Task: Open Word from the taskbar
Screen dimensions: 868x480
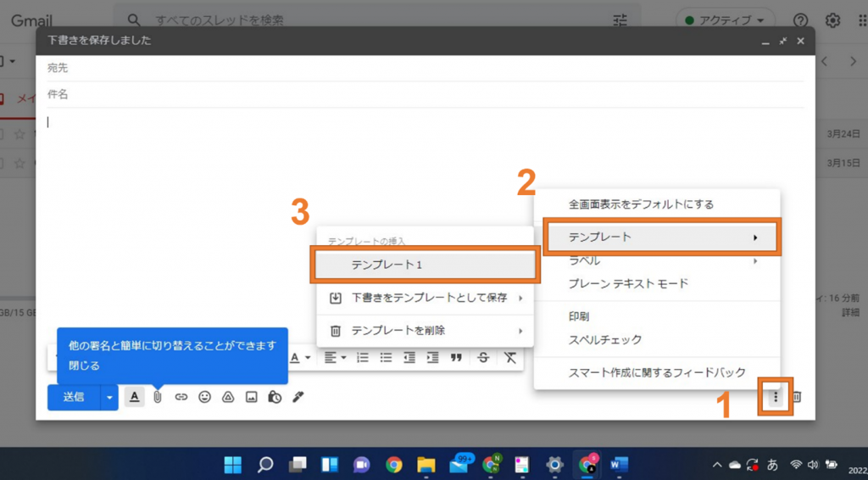Action: 619,464
